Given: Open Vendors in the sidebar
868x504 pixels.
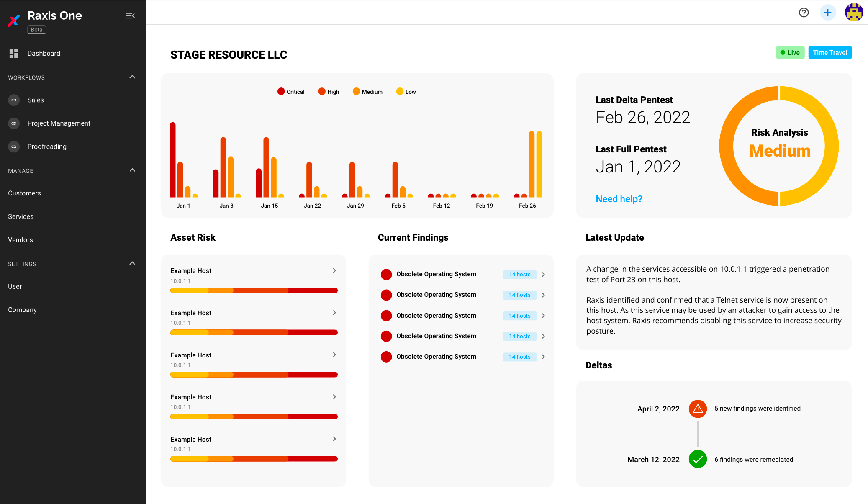Looking at the screenshot, I should point(20,240).
